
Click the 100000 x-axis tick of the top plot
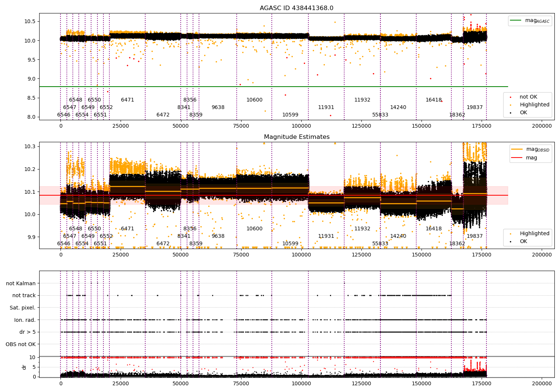(301, 126)
